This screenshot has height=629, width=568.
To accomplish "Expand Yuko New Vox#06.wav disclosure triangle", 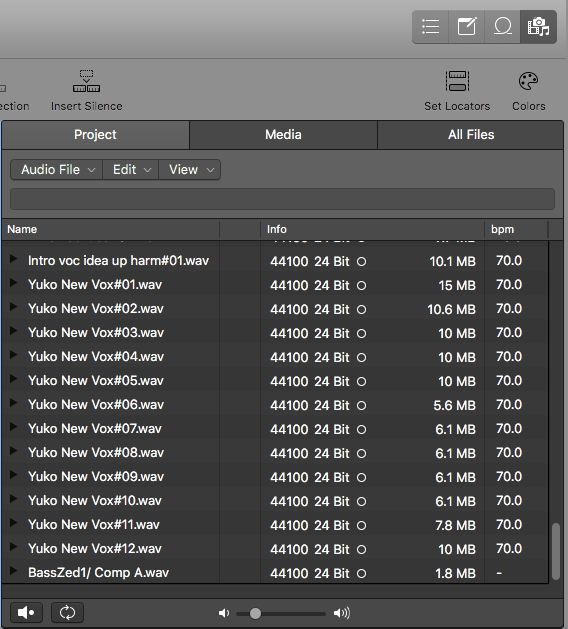I will tap(13, 403).
